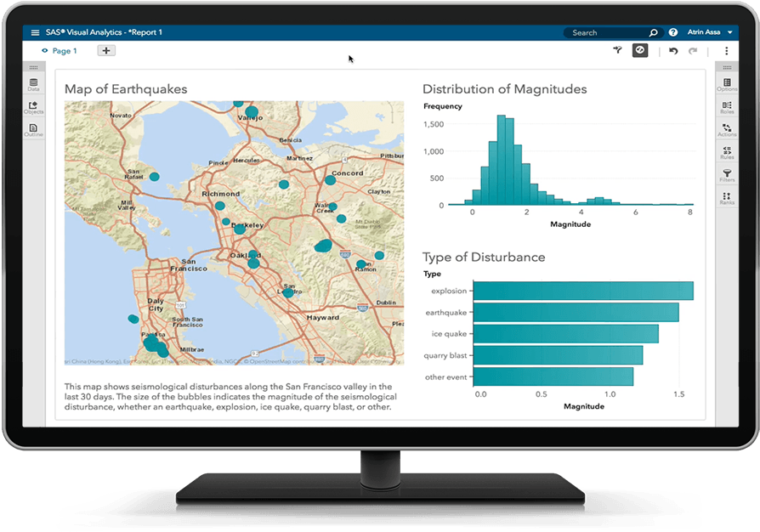This screenshot has height=532, width=760.
Task: Add a new page with the plus button
Action: [106, 51]
